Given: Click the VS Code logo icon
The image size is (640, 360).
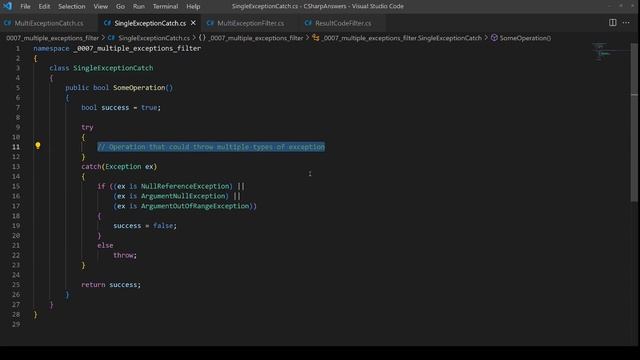Looking at the screenshot, I should 7,6.
